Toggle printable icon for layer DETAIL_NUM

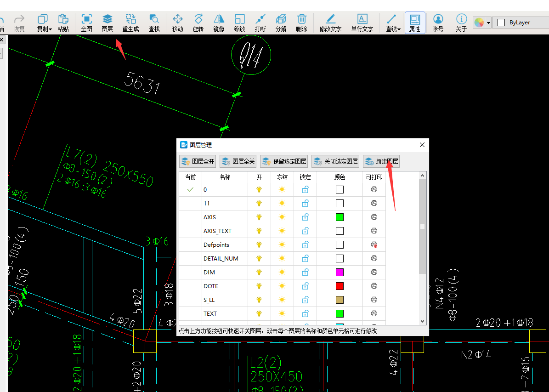tap(374, 258)
